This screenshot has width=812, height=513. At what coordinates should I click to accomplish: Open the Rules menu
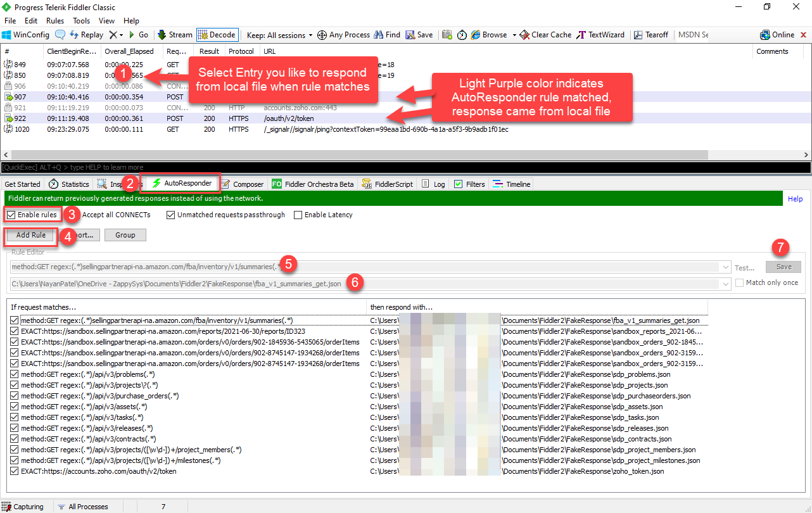(55, 21)
